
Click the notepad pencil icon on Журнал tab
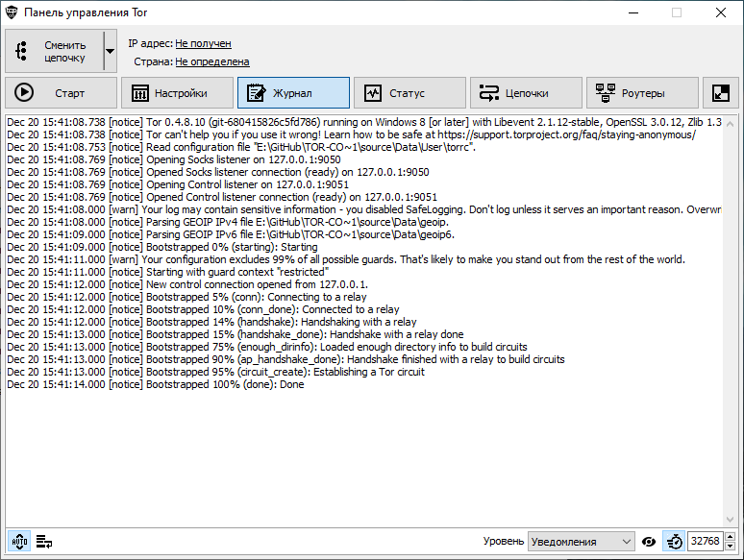tap(257, 93)
